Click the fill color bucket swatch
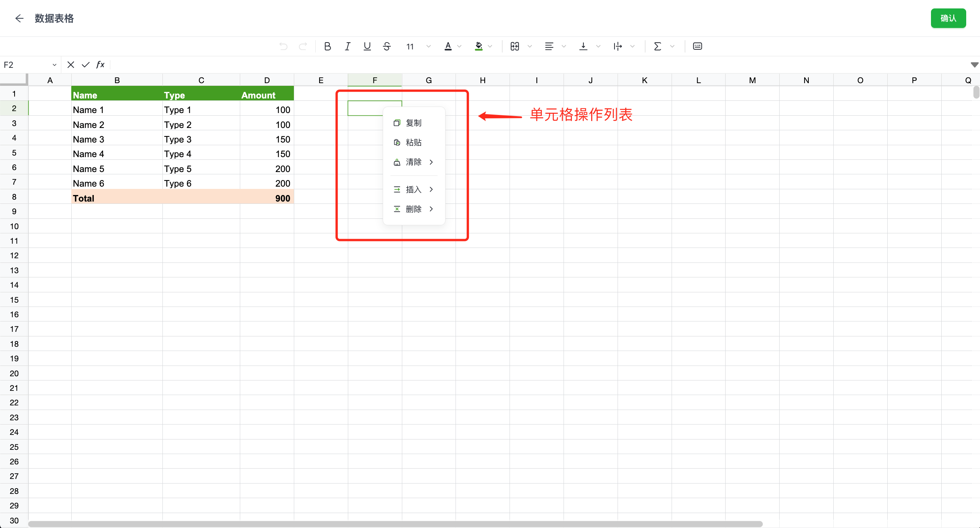The height and width of the screenshot is (528, 980). pos(479,46)
